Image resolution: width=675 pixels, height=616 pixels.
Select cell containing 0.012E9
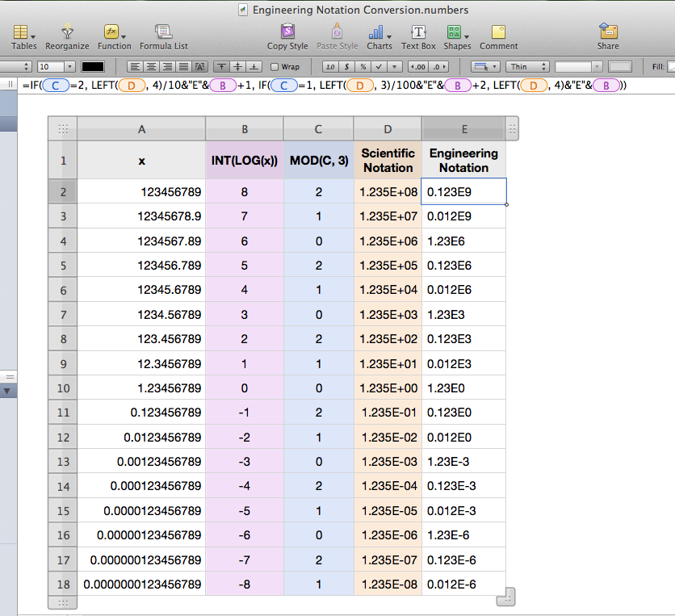463,216
